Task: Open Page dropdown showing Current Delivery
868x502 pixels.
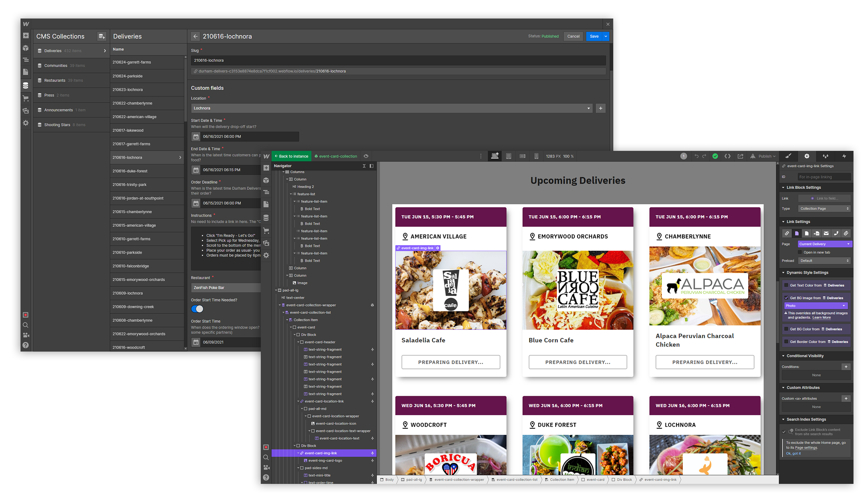Action: coord(824,244)
